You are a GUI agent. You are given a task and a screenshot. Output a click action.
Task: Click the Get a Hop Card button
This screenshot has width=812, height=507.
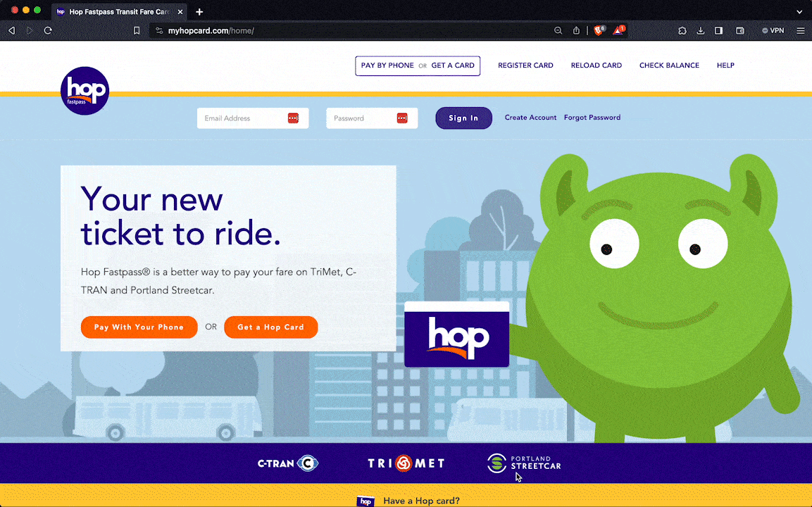(270, 327)
